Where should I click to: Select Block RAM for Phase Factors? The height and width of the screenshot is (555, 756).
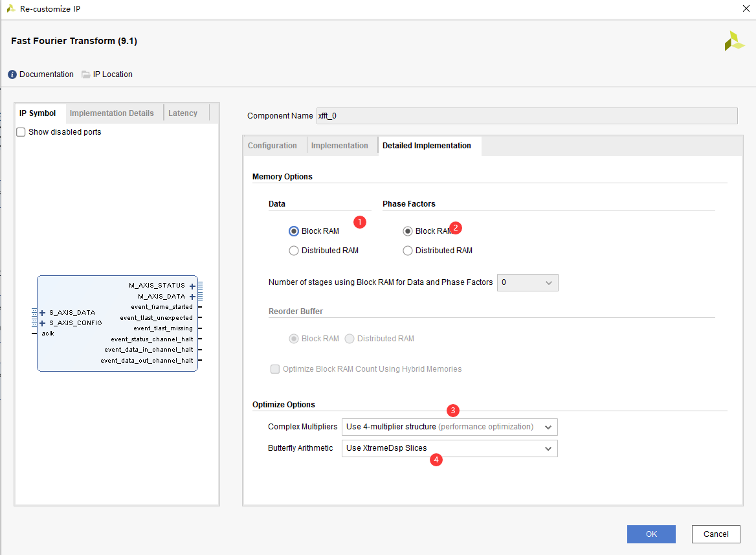click(408, 231)
